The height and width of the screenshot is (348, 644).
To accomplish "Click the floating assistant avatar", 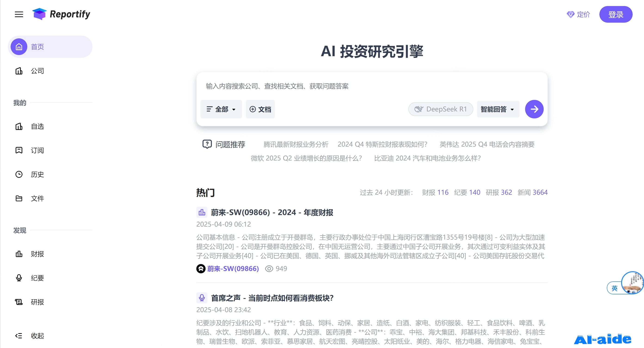I will (x=632, y=283).
